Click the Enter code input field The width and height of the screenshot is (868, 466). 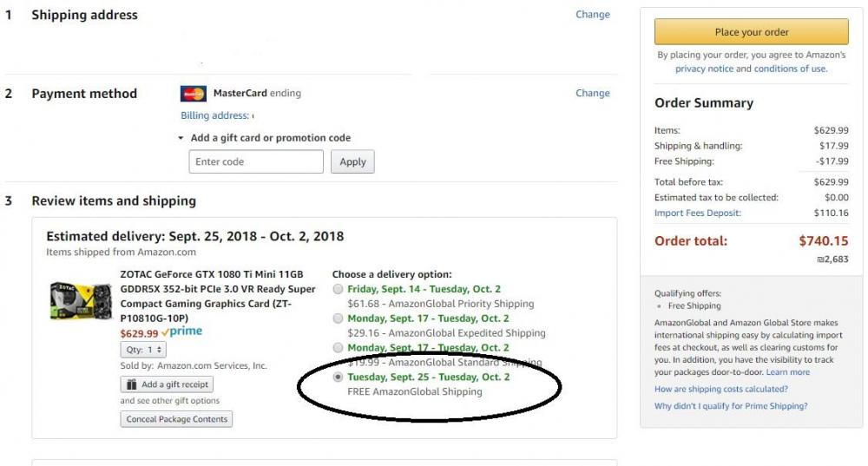pyautogui.click(x=255, y=161)
